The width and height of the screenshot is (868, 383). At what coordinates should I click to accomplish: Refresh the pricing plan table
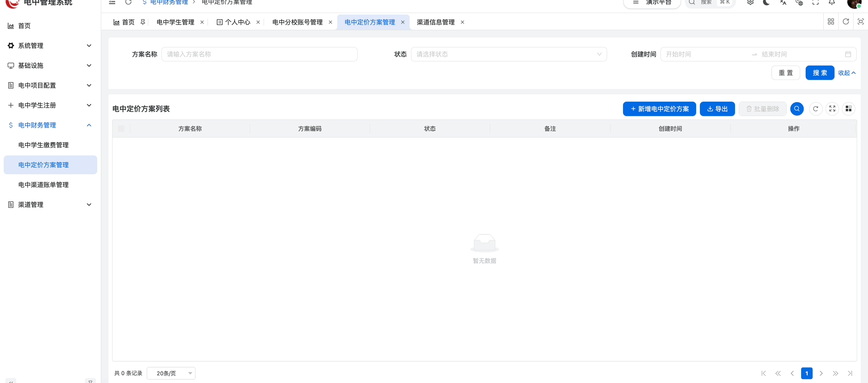coord(816,109)
